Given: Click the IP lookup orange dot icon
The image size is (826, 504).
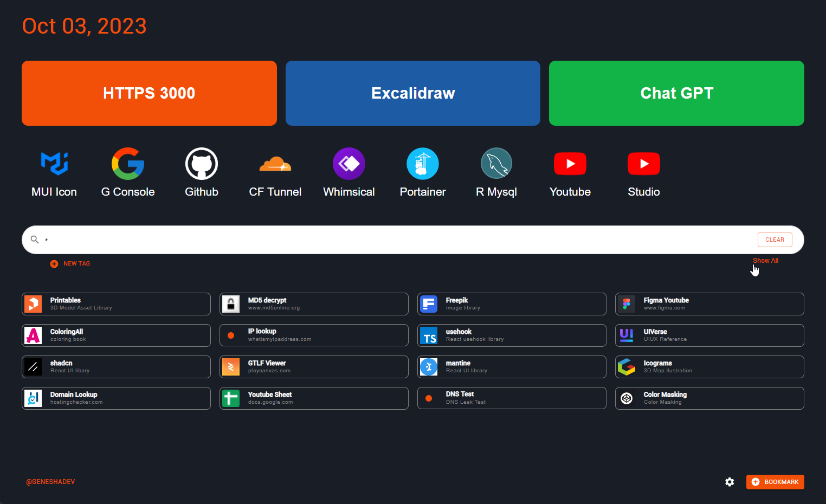Looking at the screenshot, I should 231,335.
